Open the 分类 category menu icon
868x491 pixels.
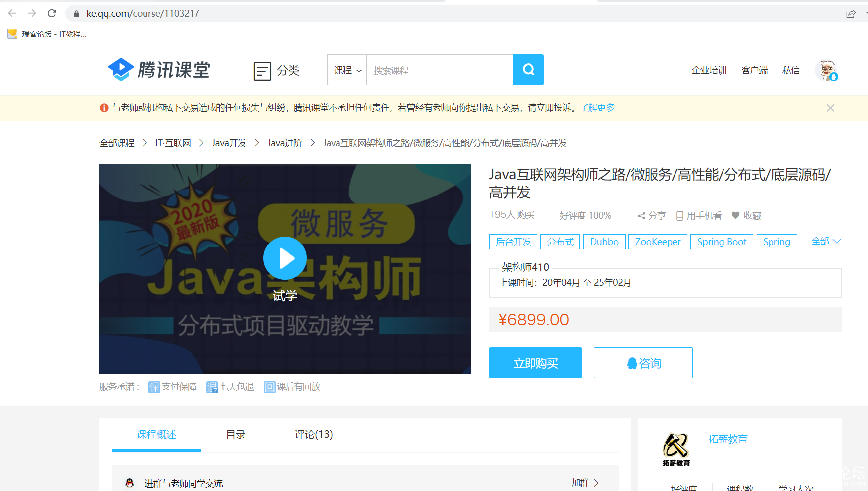(x=262, y=71)
